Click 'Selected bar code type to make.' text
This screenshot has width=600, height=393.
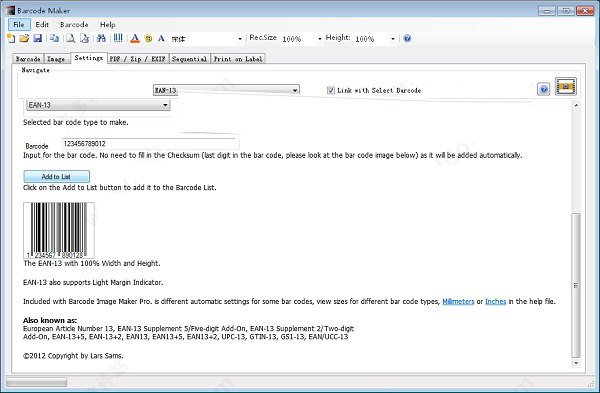[x=76, y=122]
